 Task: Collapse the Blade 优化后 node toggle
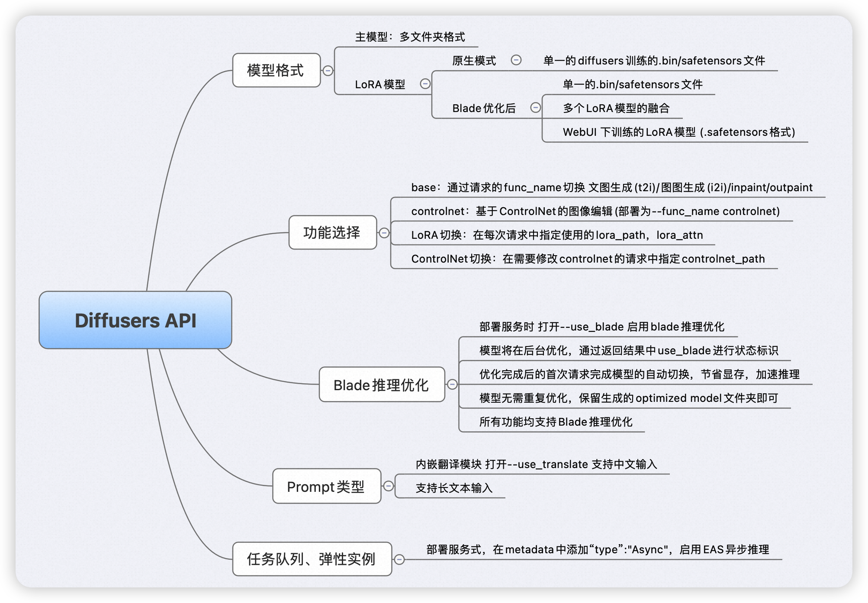click(x=536, y=108)
